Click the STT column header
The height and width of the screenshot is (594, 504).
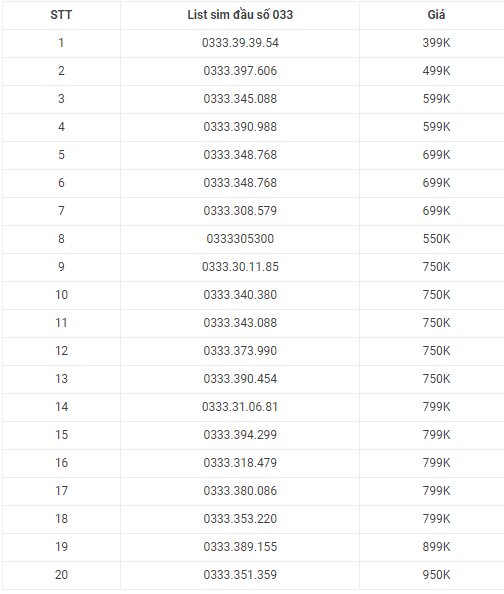point(61,15)
